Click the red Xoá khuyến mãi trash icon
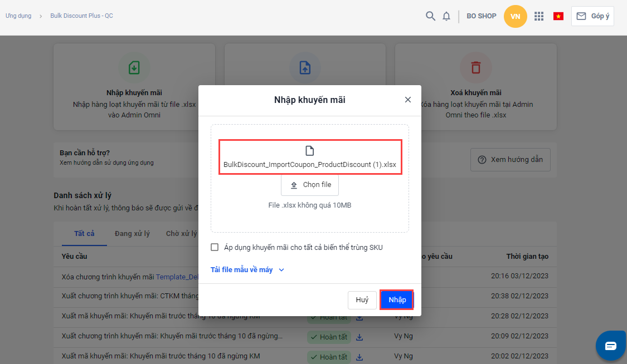627x364 pixels. 475,68
